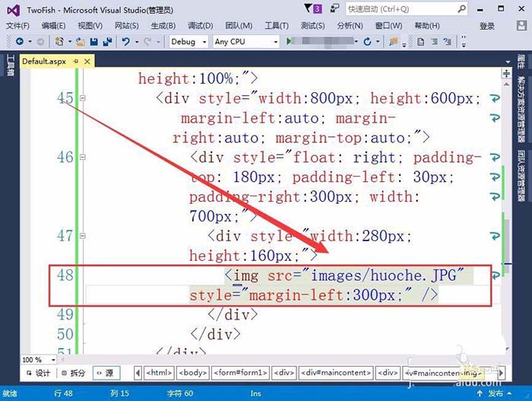532x401 pixels.
Task: Click the Save All icon
Action: 108,42
